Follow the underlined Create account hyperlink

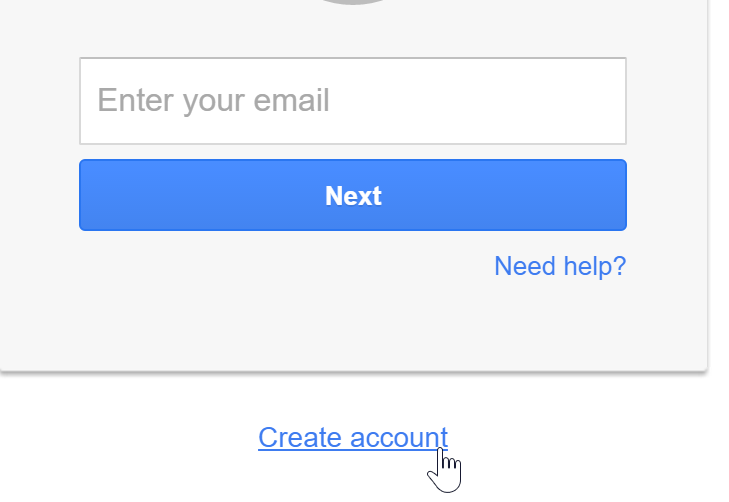(353, 437)
